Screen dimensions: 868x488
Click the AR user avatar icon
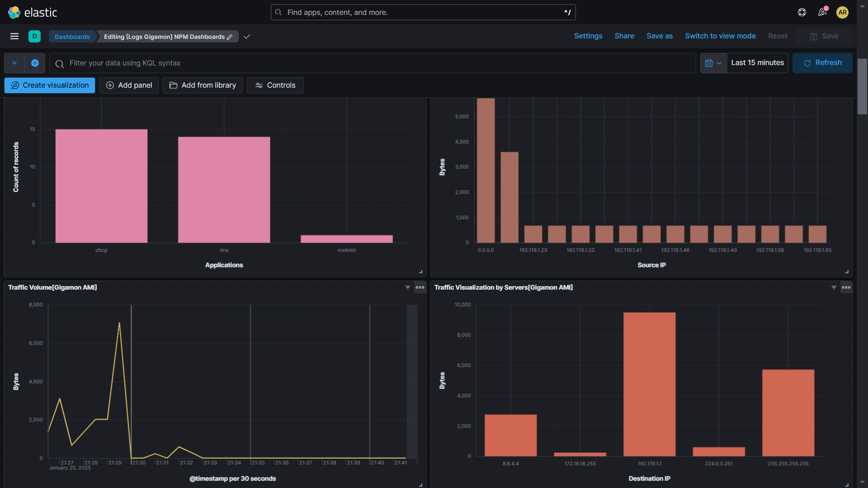[843, 12]
